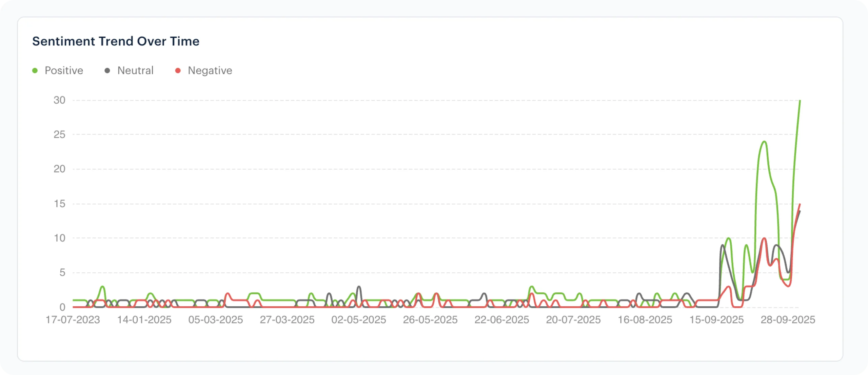Click the 16-08-2025 date axis label
Screen dimensions: 868x375
(x=645, y=320)
